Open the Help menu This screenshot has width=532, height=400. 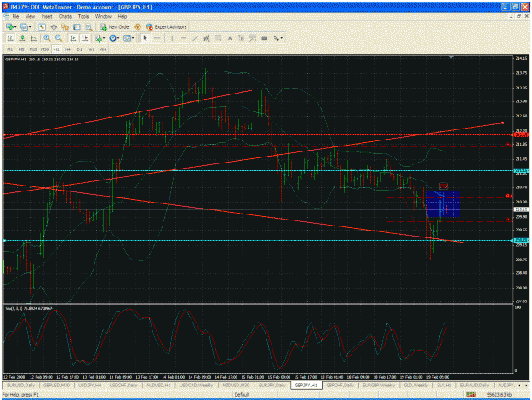(122, 16)
